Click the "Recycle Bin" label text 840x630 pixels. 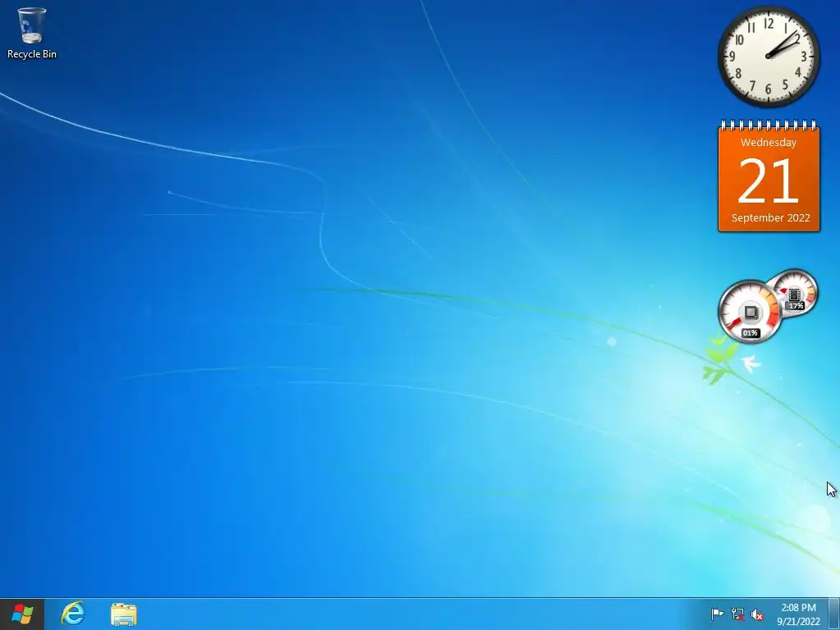pyautogui.click(x=32, y=54)
